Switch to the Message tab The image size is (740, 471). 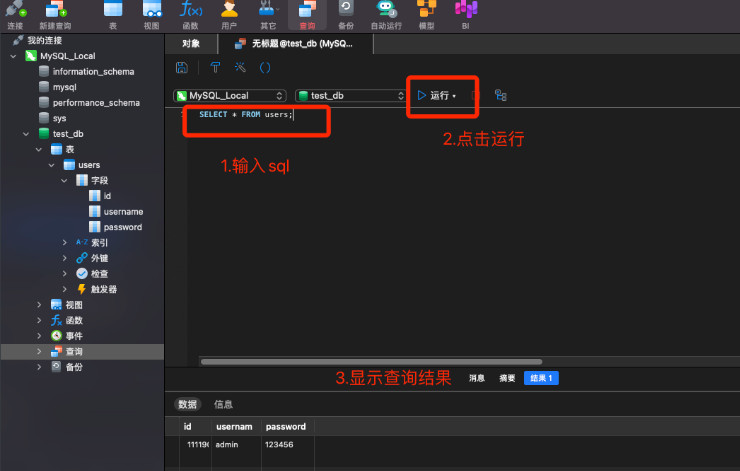477,378
